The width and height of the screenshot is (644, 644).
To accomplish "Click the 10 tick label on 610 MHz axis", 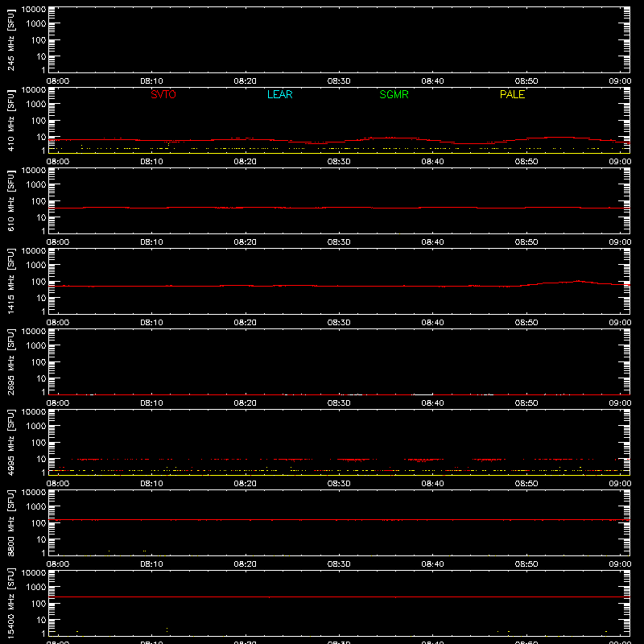I will 41,217.
